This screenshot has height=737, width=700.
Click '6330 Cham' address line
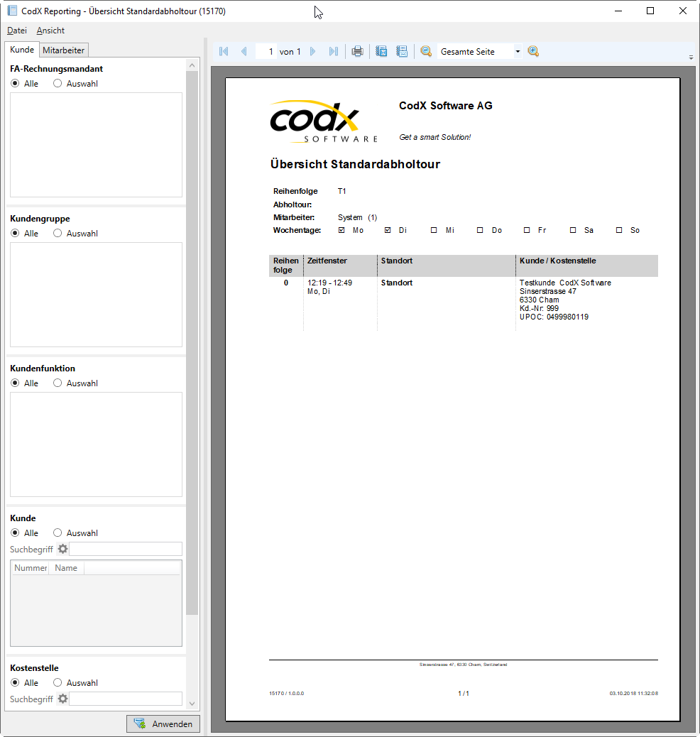(540, 300)
